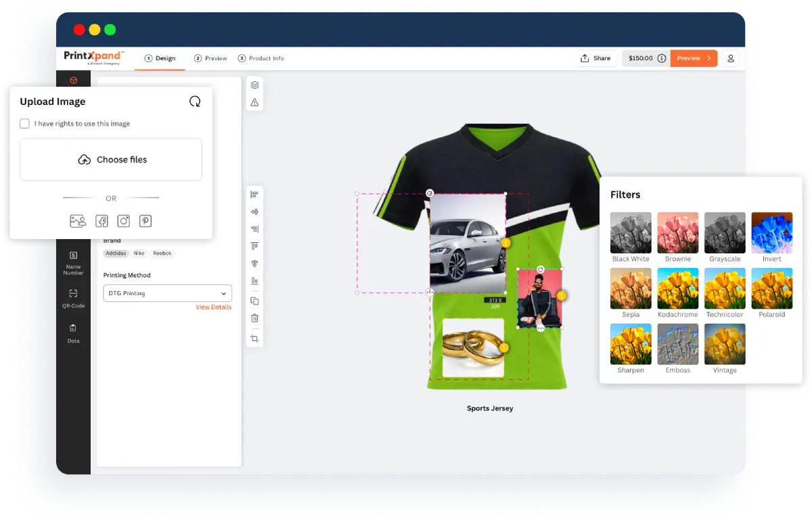812x518 pixels.
Task: Select the Nike brand option
Action: pos(139,253)
